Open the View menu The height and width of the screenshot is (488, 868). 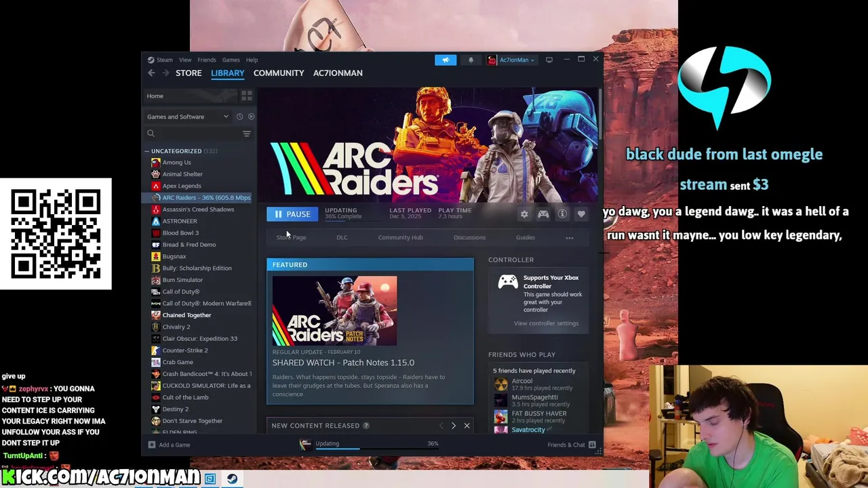(185, 60)
